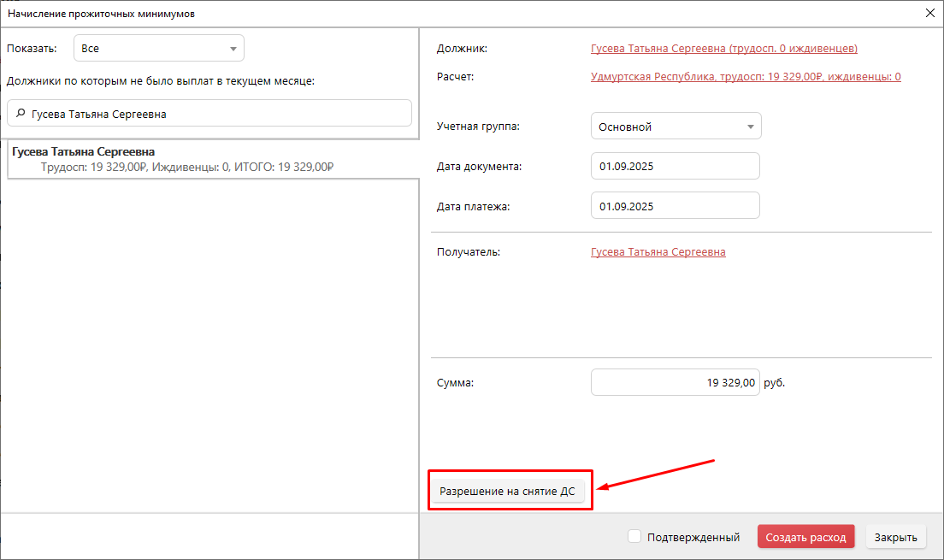Toggle the Подтвержденный checkbox
Screen dimensions: 944x560
pyautogui.click(x=634, y=537)
